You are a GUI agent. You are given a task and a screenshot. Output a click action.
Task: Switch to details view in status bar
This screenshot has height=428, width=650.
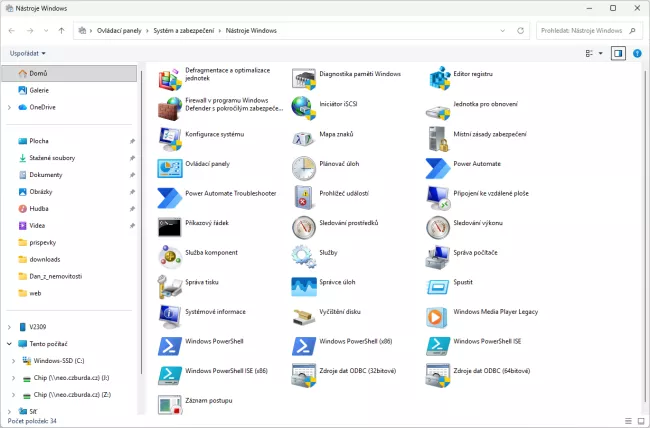coord(628,421)
